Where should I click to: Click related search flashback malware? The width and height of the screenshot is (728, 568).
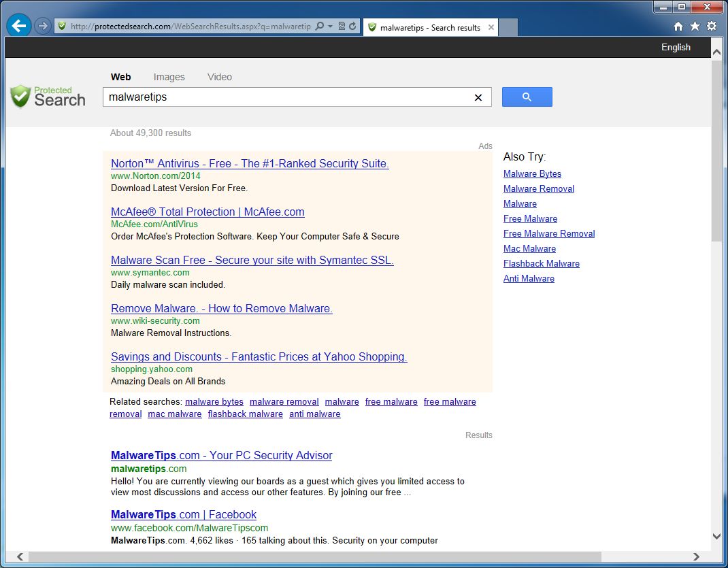[245, 414]
